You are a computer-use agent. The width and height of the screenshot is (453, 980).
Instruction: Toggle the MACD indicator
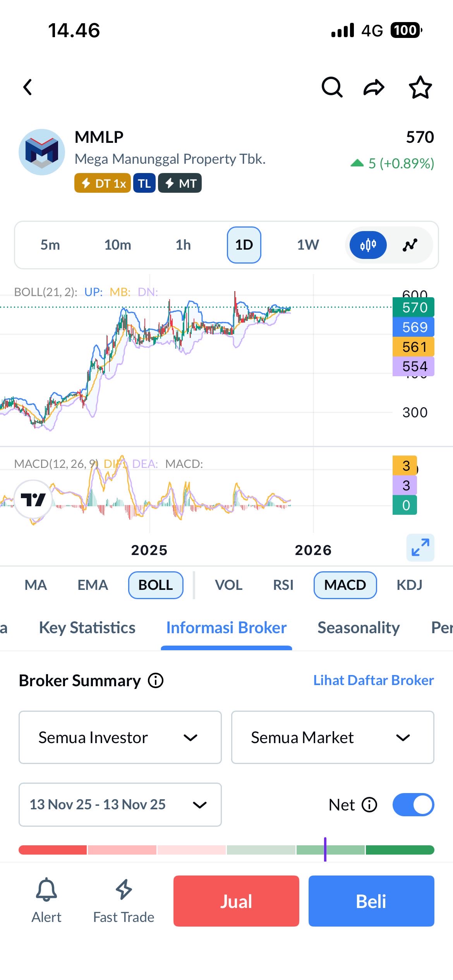345,585
